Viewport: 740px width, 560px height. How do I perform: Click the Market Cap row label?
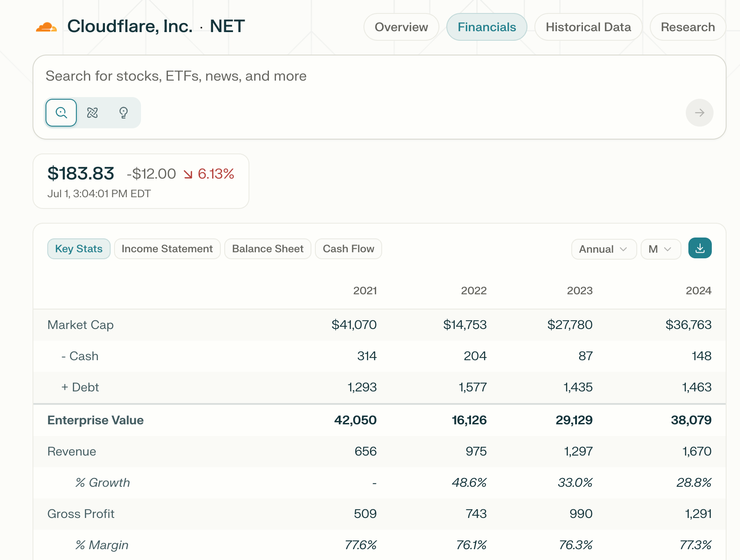pyautogui.click(x=81, y=325)
